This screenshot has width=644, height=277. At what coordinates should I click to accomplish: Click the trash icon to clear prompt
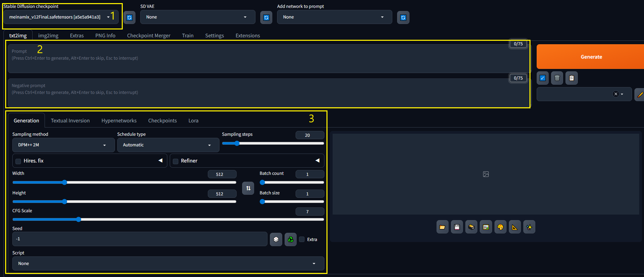pyautogui.click(x=557, y=78)
